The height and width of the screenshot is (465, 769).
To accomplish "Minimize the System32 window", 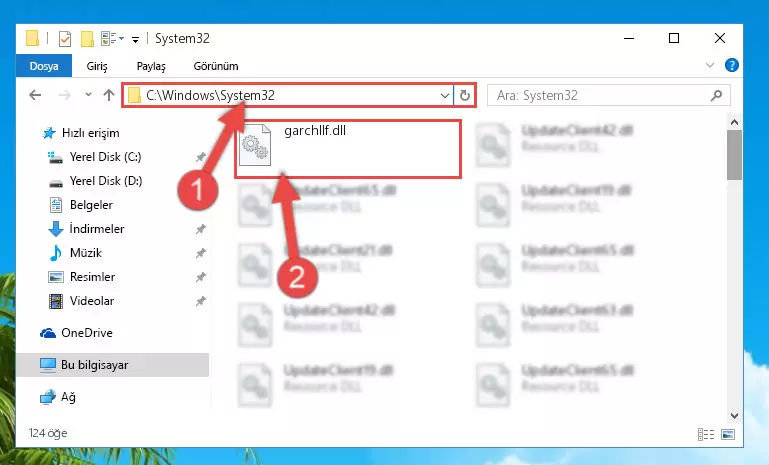I will [x=629, y=38].
